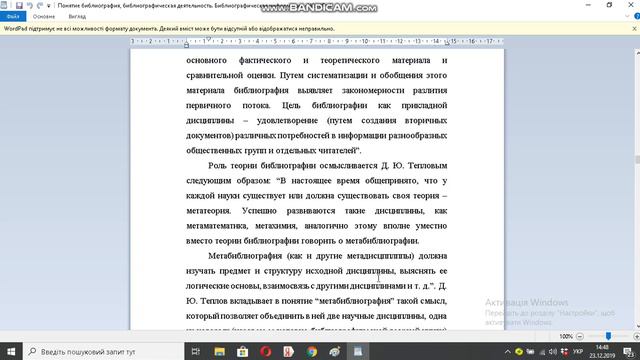The image size is (640, 360).
Task: Click the Save icon in the quick access toolbar
Action: (x=19, y=6)
